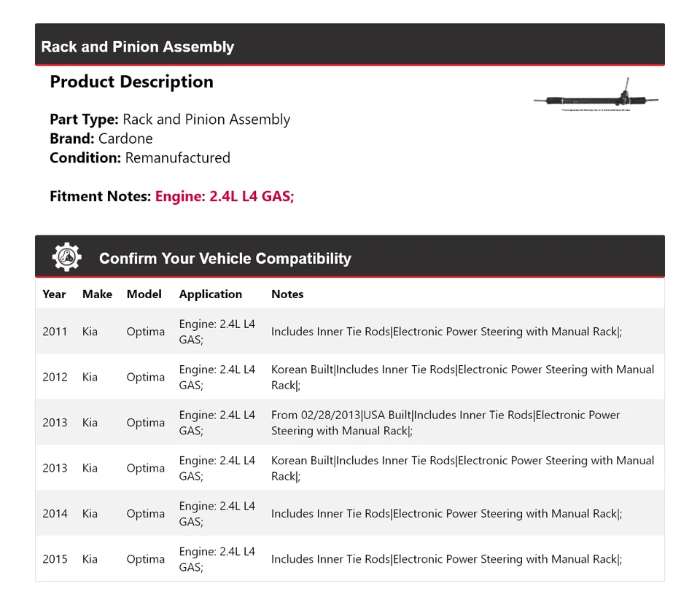Select the Confirm Your Vehicle Compatibility heading
The width and height of the screenshot is (700, 605).
(225, 259)
